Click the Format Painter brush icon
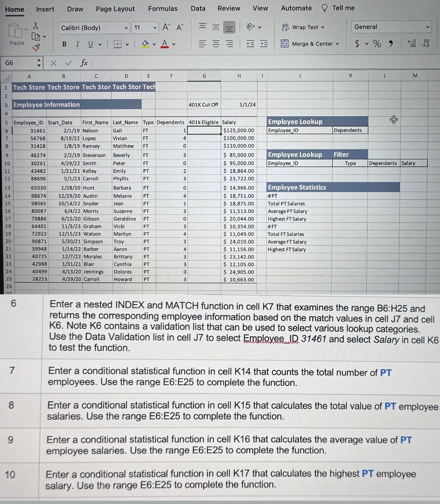The image size is (440, 504). point(36,47)
